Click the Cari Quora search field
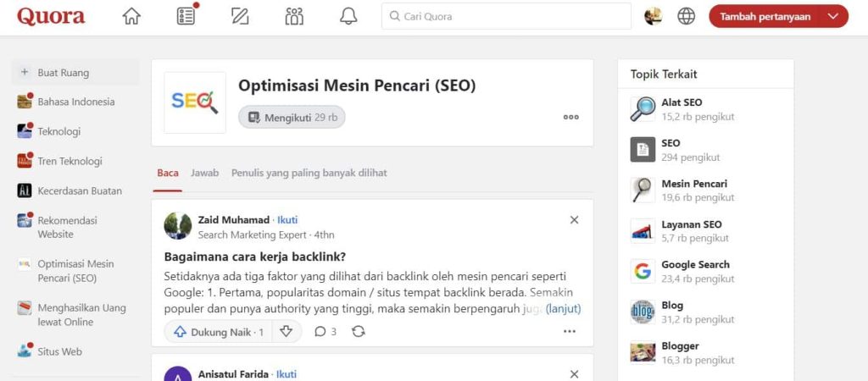The image size is (868, 381). [506, 16]
